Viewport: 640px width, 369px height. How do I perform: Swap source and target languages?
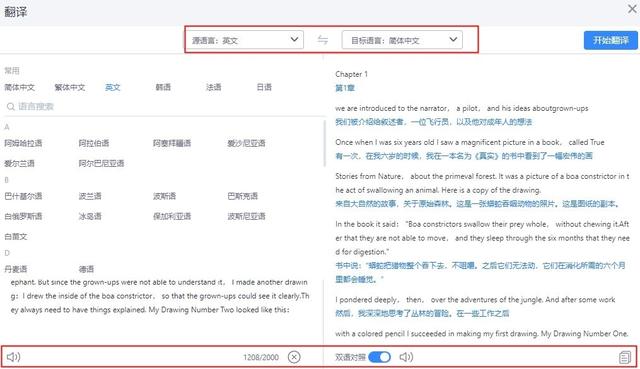coord(322,40)
